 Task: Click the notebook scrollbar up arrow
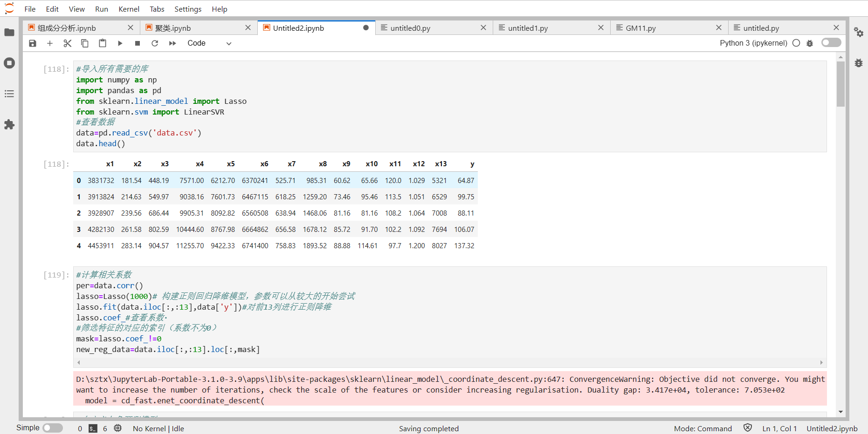click(840, 57)
